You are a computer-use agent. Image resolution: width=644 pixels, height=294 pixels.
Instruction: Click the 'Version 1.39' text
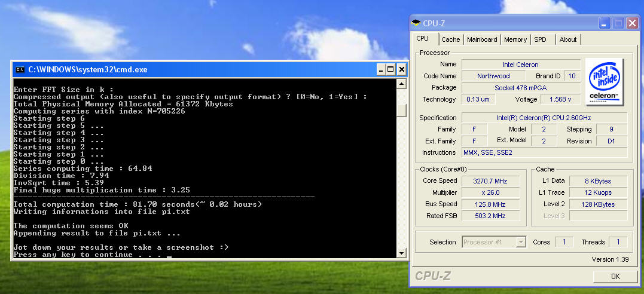click(610, 259)
